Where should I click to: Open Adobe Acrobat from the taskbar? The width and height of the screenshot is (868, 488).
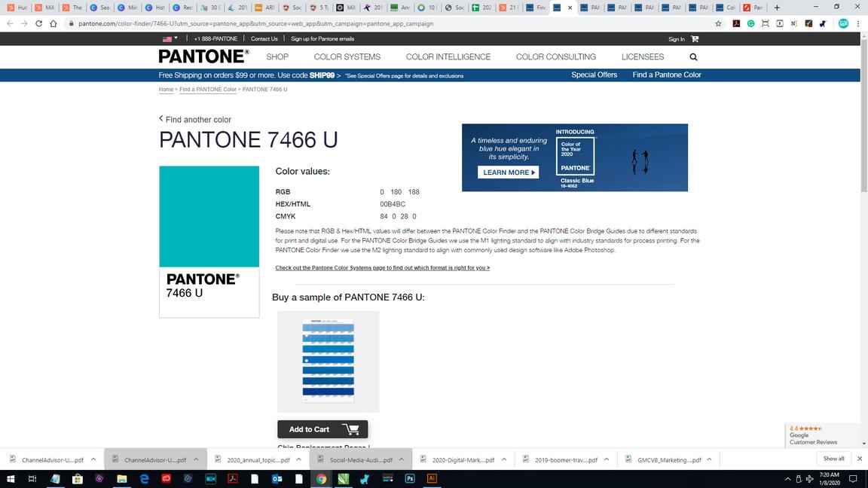tap(233, 479)
